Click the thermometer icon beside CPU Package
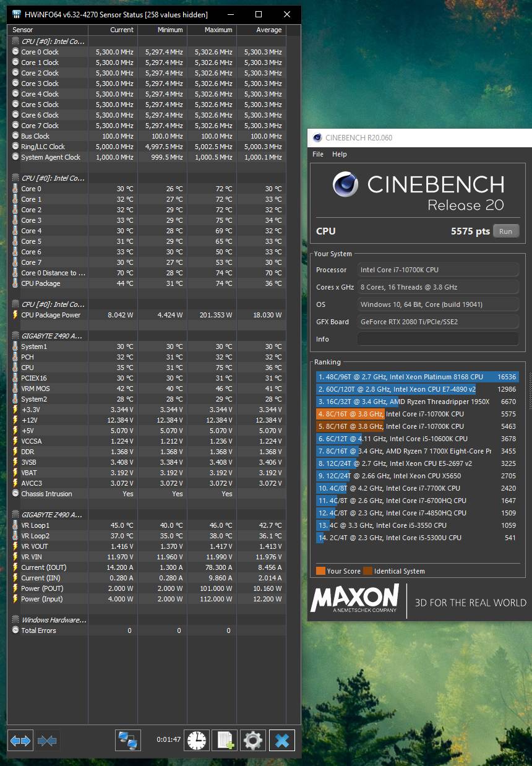The width and height of the screenshot is (532, 766). 14,283
